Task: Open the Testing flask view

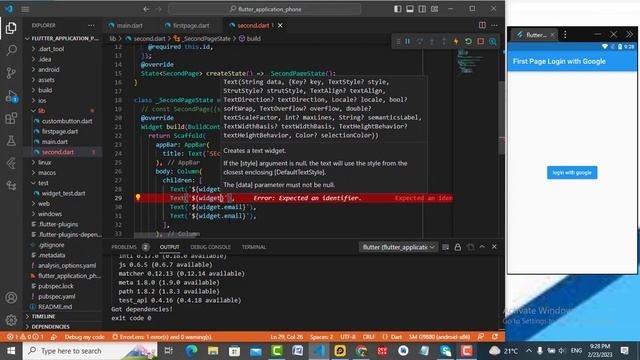Action: coord(11,141)
